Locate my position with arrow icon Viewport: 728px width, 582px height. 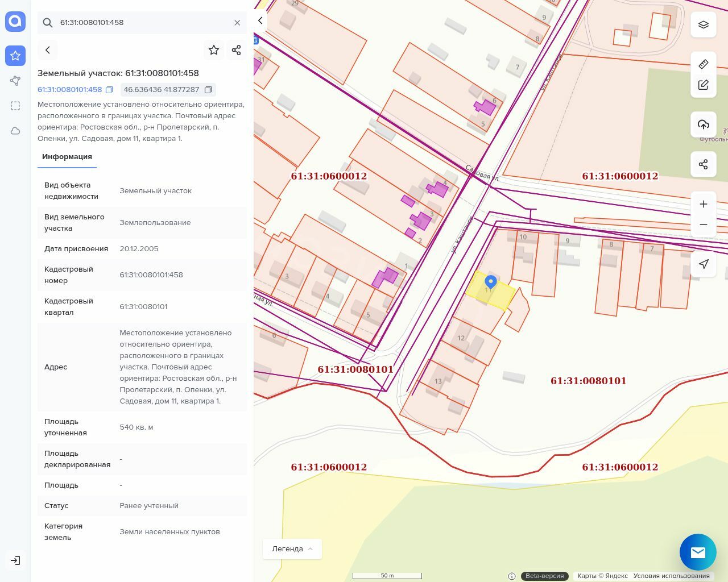pyautogui.click(x=704, y=264)
